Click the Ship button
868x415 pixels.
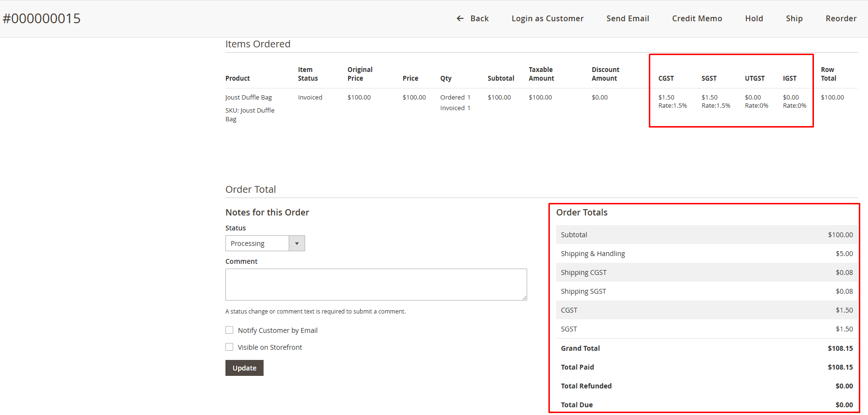click(x=794, y=18)
